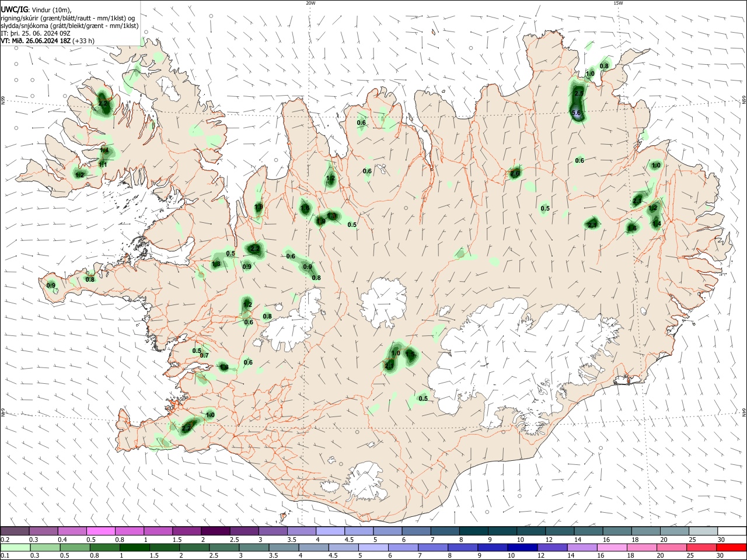Pick the darkest purple swatch between 2 and 2.5
The width and height of the screenshot is (747, 560).
(x=215, y=531)
